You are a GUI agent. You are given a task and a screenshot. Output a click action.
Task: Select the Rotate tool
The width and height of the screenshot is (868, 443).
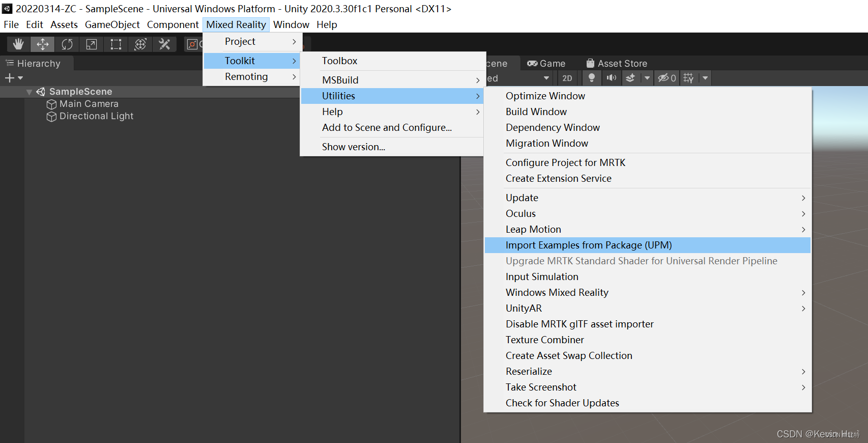pyautogui.click(x=67, y=44)
